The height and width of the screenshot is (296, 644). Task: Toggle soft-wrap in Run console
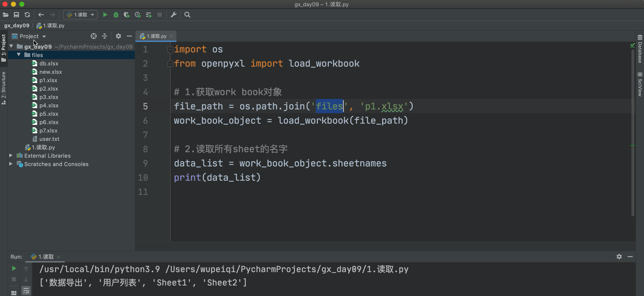(26, 291)
